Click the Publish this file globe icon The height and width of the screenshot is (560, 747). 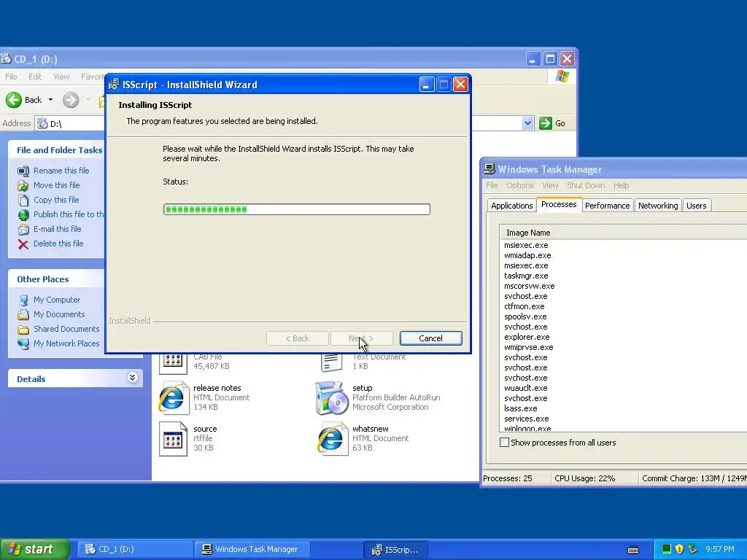point(23,215)
